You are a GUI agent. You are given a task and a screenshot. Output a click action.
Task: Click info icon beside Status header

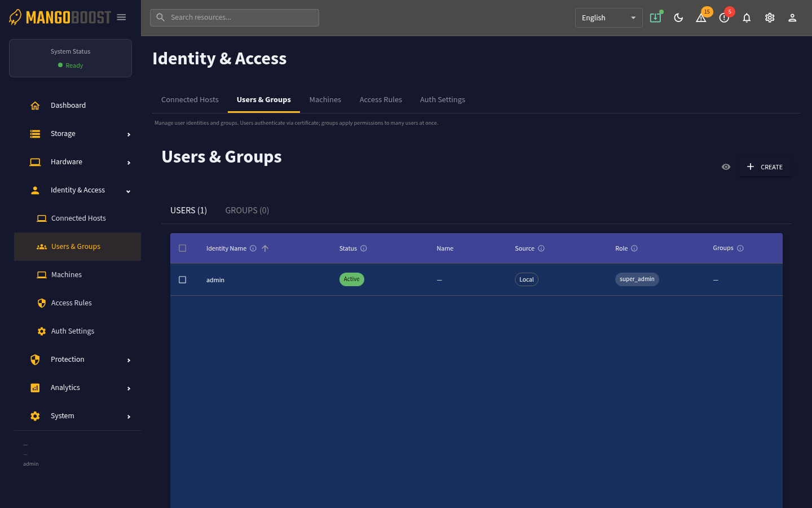[364, 248]
